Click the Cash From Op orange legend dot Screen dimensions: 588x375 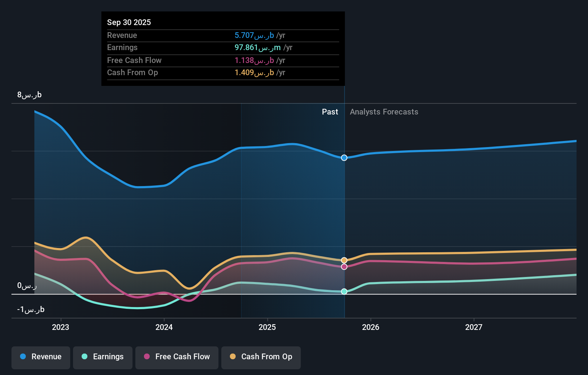click(x=233, y=357)
